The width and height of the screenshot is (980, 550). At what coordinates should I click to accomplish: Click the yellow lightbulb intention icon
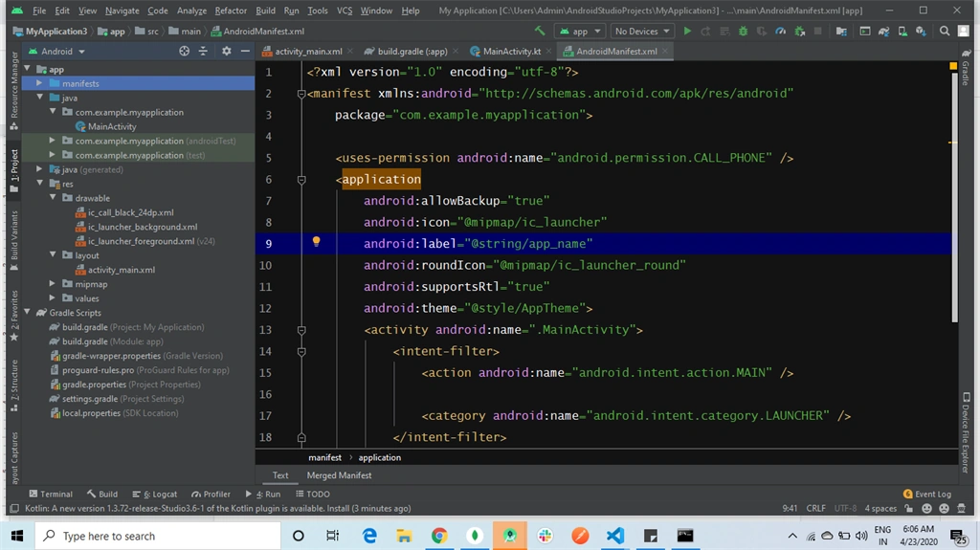pos(316,242)
